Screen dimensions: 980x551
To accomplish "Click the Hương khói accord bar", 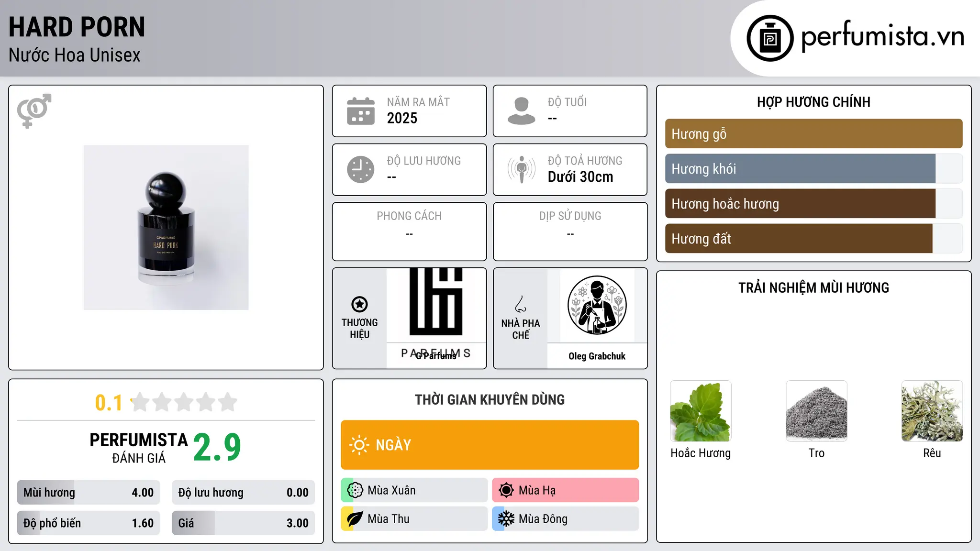I will [814, 169].
